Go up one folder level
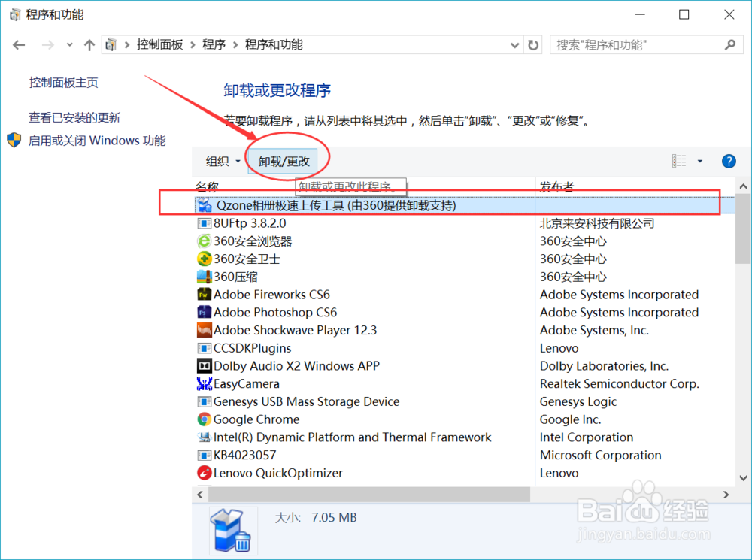The height and width of the screenshot is (560, 752). pos(89,45)
